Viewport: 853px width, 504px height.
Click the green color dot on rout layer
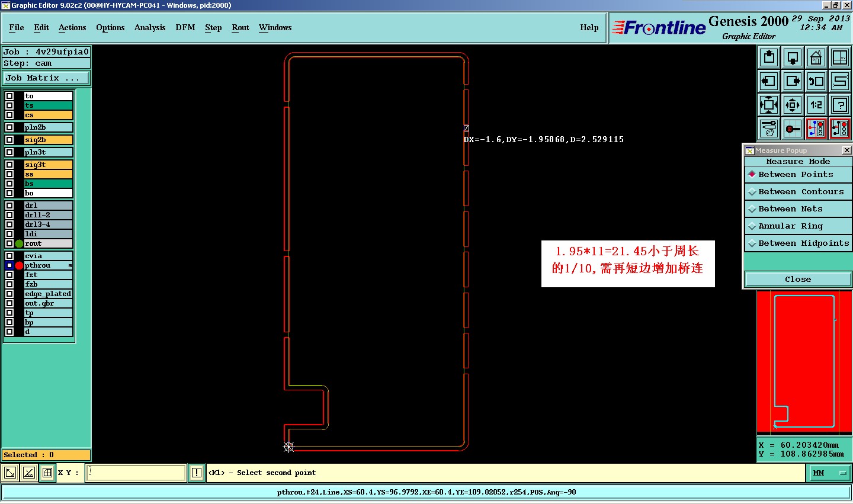pyautogui.click(x=19, y=243)
